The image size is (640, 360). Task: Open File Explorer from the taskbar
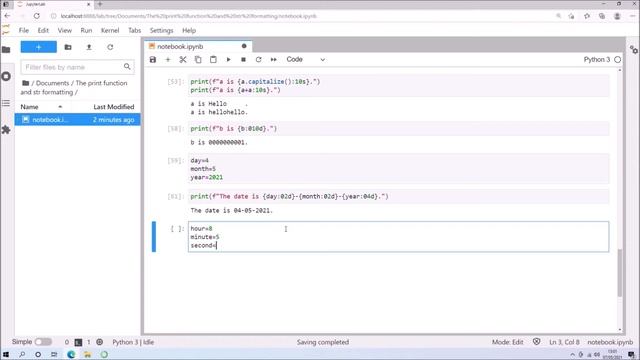tap(87, 354)
